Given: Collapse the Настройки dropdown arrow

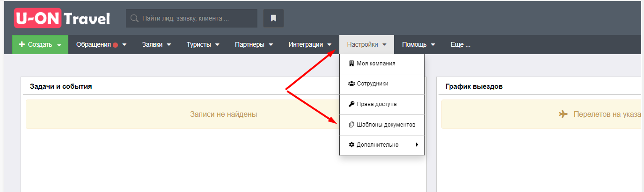Looking at the screenshot, I should click(384, 45).
